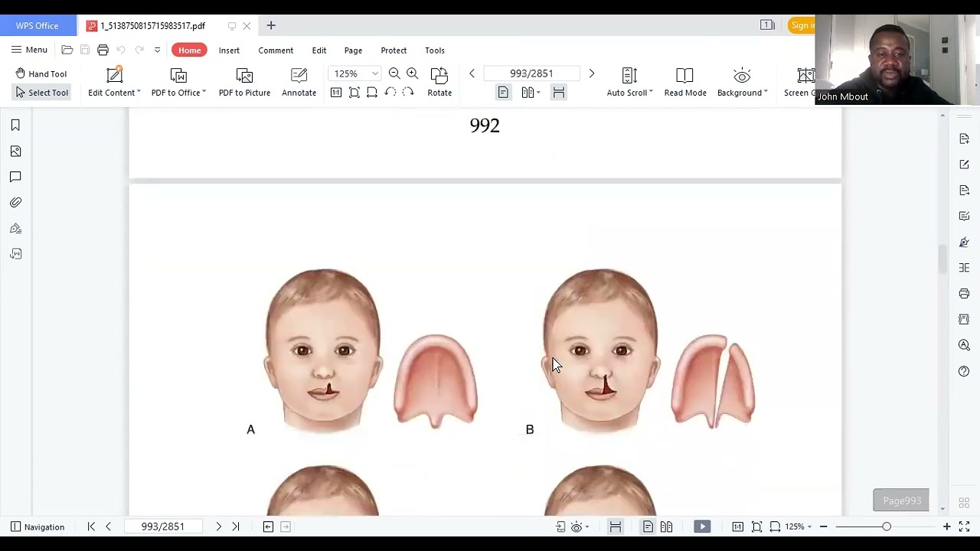Viewport: 980px width, 551px height.
Task: Expand the PDF to Office dropdown arrow
Action: 204,93
